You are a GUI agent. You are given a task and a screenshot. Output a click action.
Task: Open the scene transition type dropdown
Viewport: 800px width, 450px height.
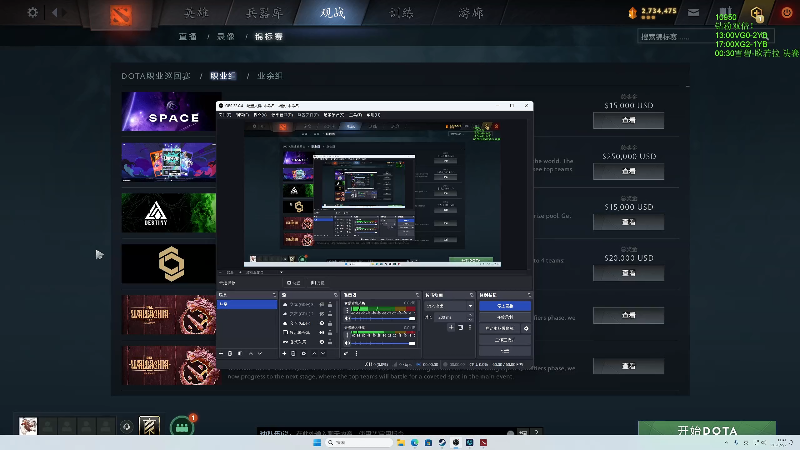tap(449, 306)
